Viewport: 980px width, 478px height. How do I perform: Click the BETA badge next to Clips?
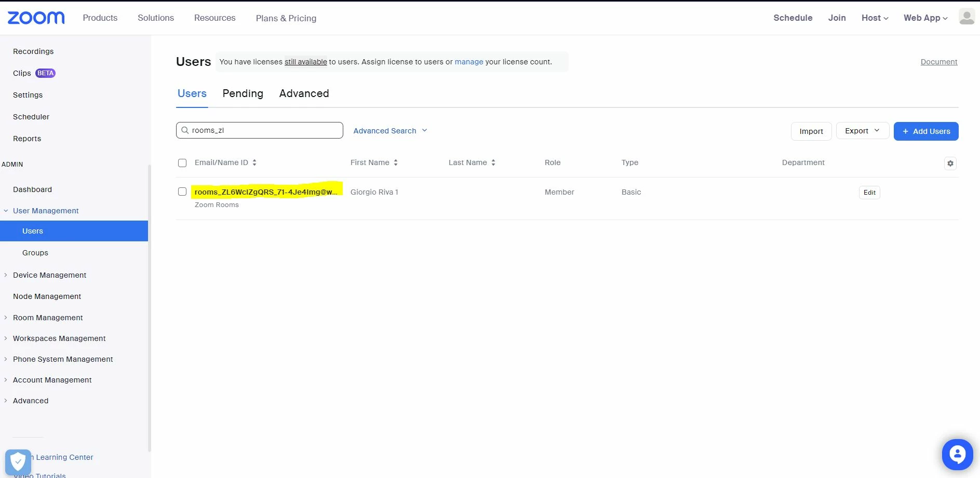pyautogui.click(x=45, y=73)
